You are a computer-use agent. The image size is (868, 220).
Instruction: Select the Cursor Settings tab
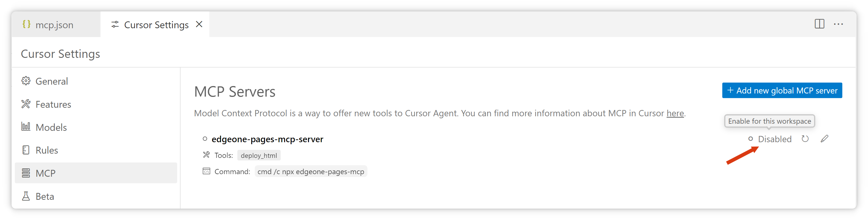point(156,25)
